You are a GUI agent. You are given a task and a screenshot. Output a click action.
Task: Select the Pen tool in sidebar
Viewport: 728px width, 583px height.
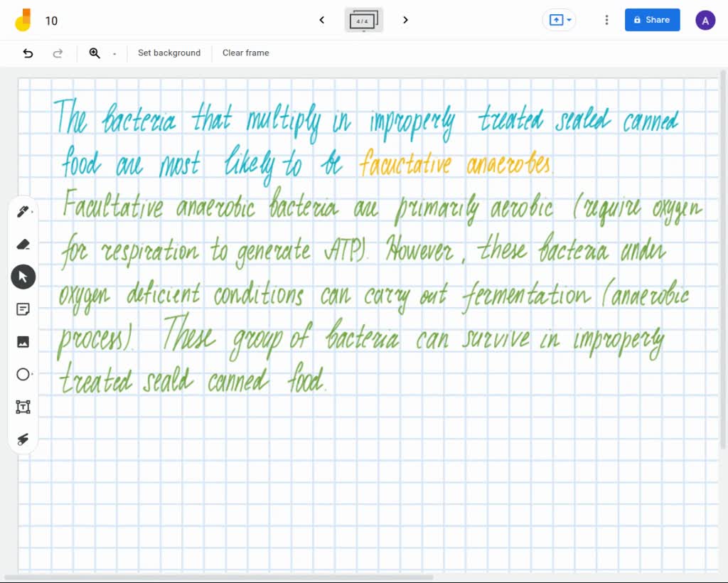(23, 212)
